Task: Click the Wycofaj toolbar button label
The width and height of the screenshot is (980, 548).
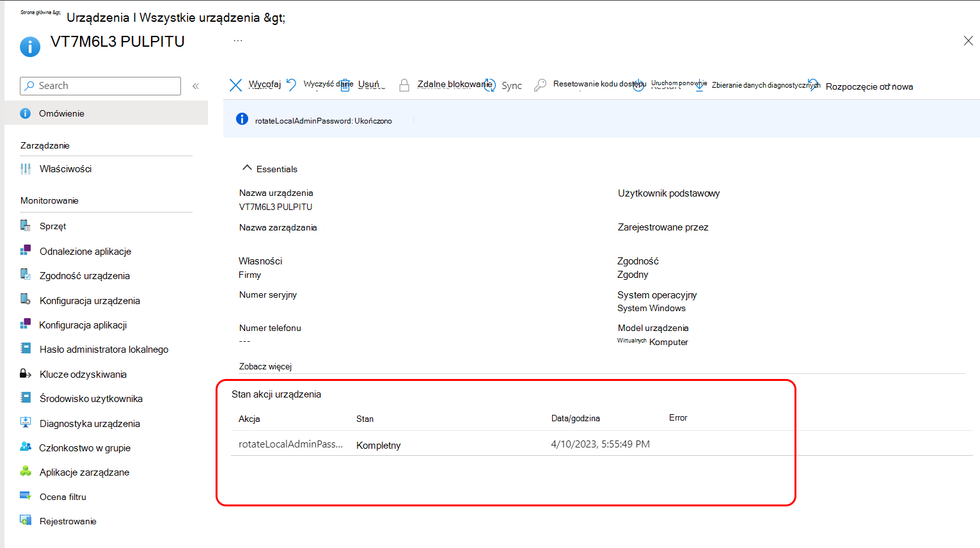Action: pyautogui.click(x=265, y=84)
